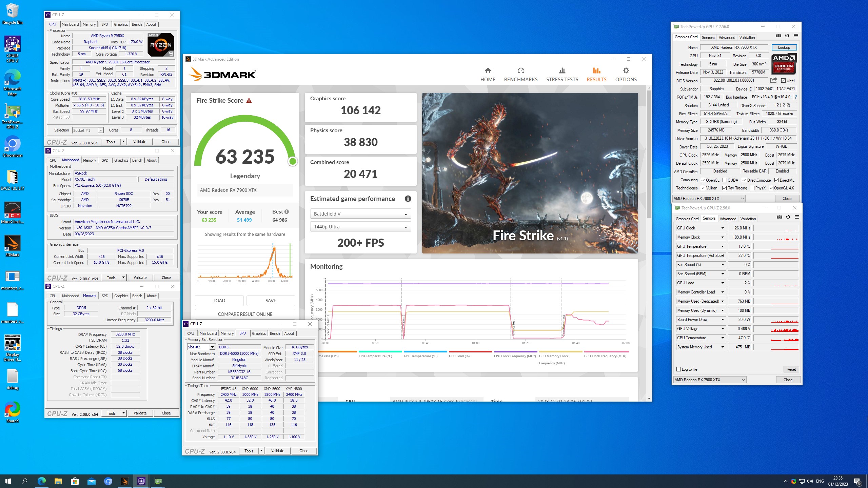The image size is (868, 488).
Task: Click the Best score info icon
Action: [287, 211]
